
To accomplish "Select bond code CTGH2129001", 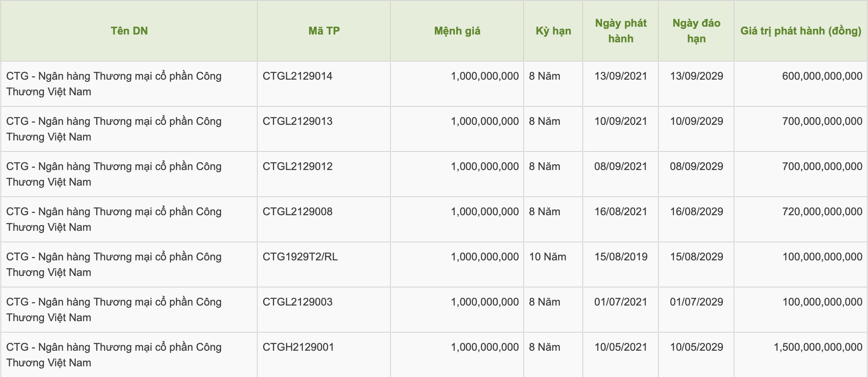I will click(298, 347).
